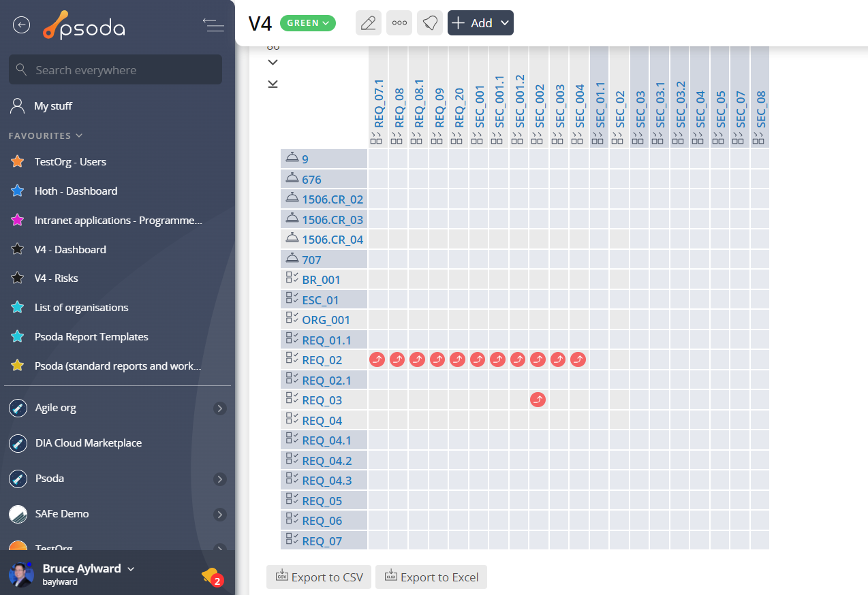Screen dimensions: 868x595
Task: Click the trace icon under REQ_02 and SEC_004
Action: pyautogui.click(x=578, y=359)
